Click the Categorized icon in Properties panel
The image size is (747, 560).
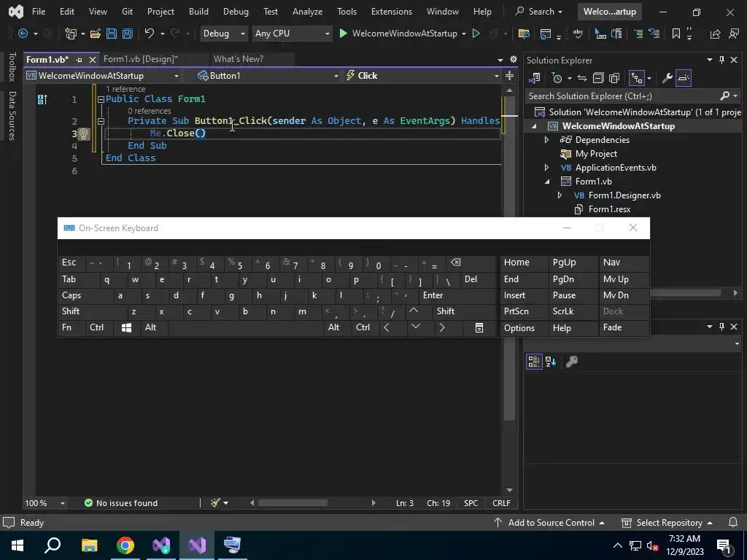coord(534,362)
